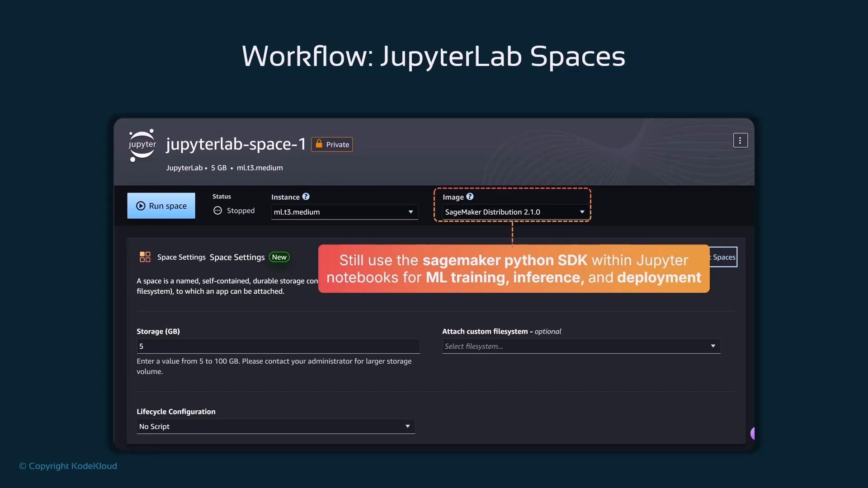Click the jupyterlab-space-1 title

click(236, 144)
